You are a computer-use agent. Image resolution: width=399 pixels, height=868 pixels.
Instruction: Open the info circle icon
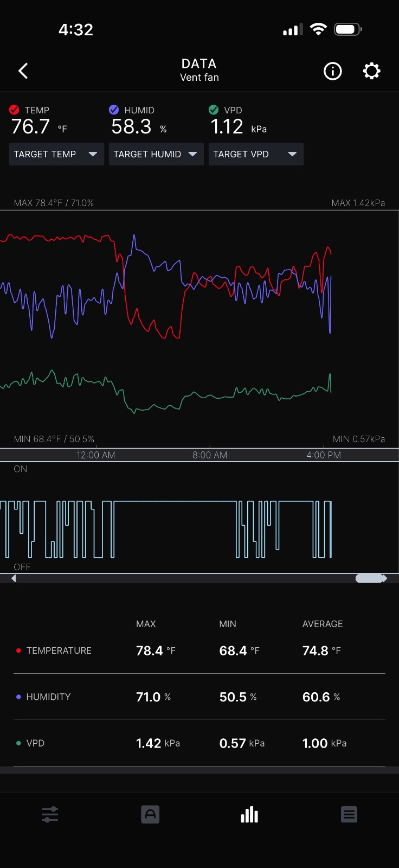point(332,71)
